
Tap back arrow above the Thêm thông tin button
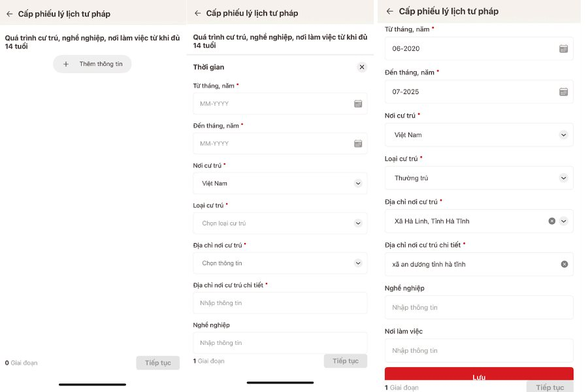click(9, 14)
